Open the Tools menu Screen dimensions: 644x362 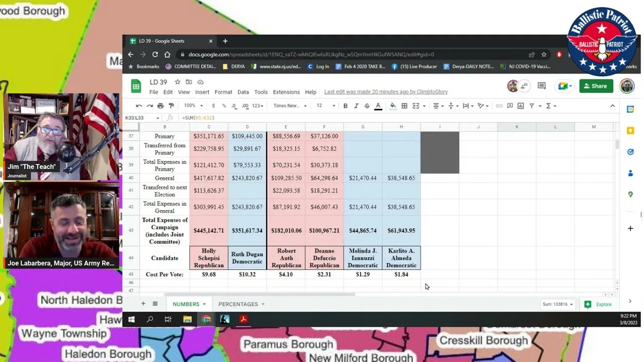tap(261, 92)
